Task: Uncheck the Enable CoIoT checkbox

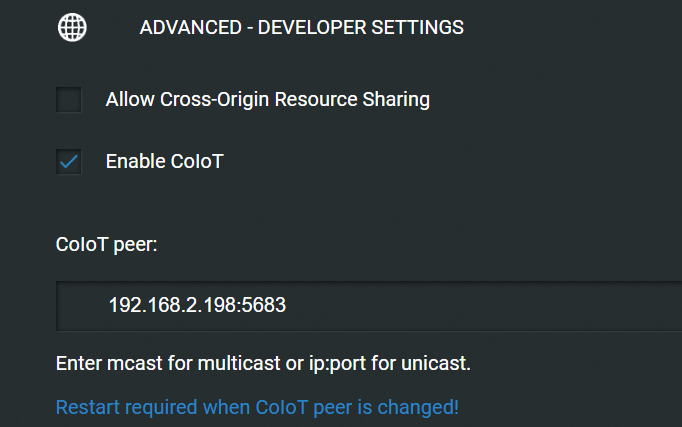Action: pyautogui.click(x=69, y=161)
